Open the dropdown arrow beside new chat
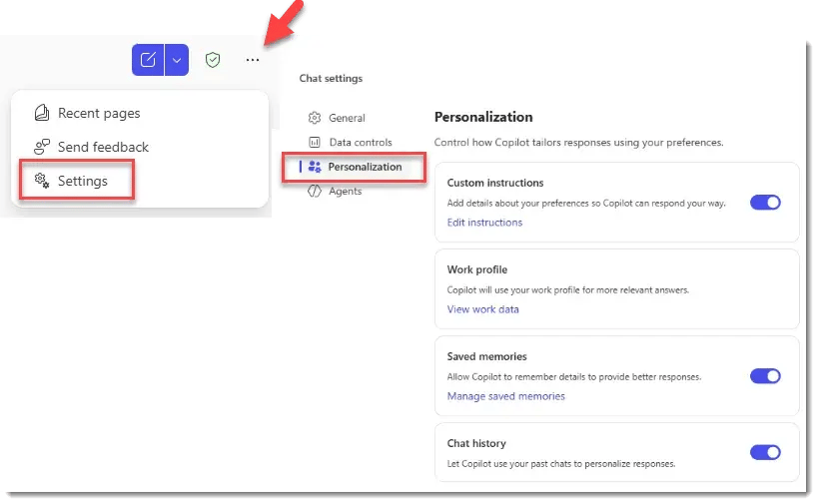818x504 pixels. 176,60
